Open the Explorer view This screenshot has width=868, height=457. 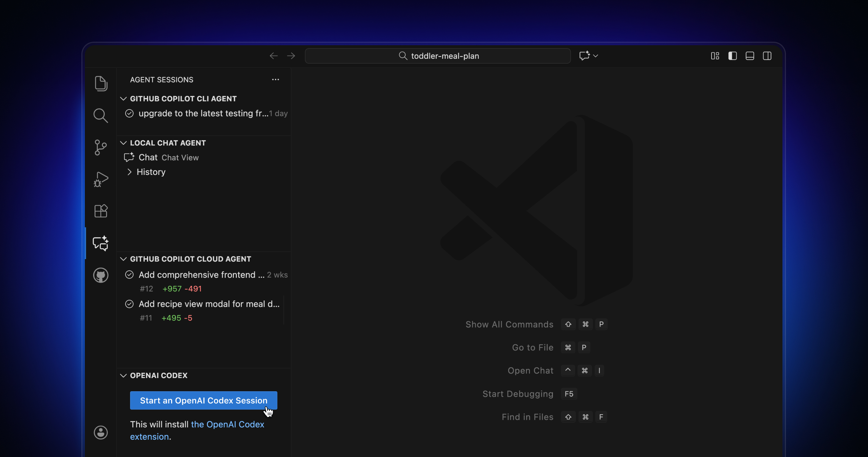point(101,83)
